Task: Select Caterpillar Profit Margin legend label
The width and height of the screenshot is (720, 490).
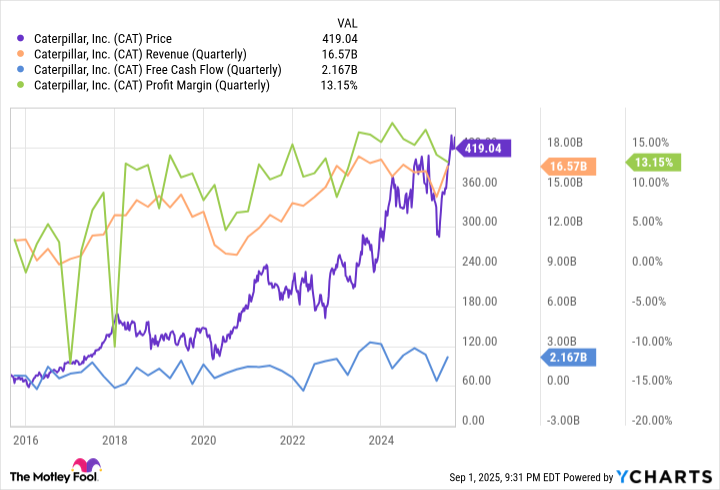Action: [x=152, y=85]
